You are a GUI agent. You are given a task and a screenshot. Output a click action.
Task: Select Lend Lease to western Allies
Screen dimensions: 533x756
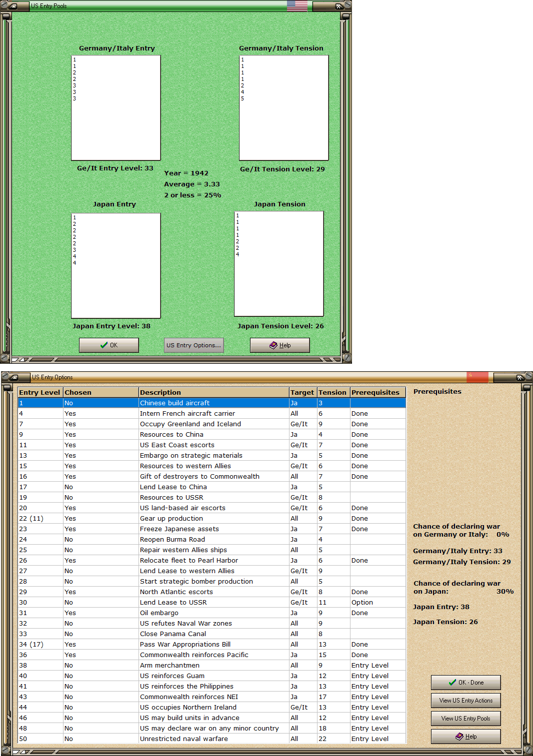click(x=211, y=571)
